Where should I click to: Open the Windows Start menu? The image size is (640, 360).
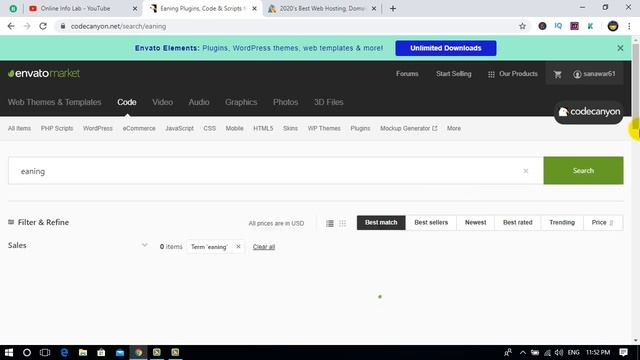point(9,352)
